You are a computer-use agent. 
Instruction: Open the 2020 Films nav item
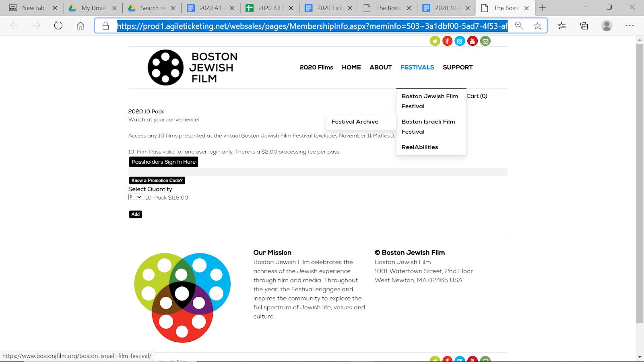pyautogui.click(x=316, y=67)
